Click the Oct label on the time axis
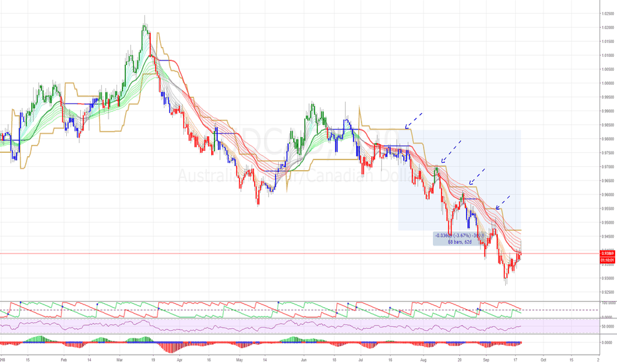 pyautogui.click(x=544, y=359)
